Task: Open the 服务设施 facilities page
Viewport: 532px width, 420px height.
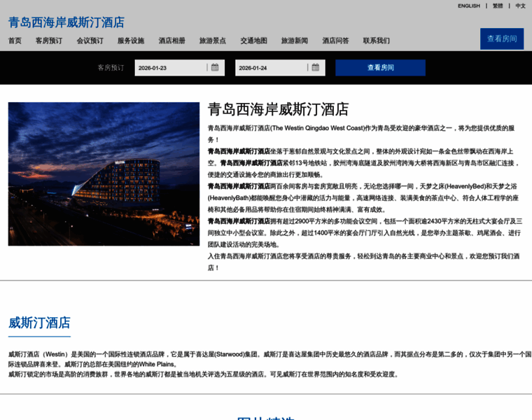Action: [x=131, y=41]
